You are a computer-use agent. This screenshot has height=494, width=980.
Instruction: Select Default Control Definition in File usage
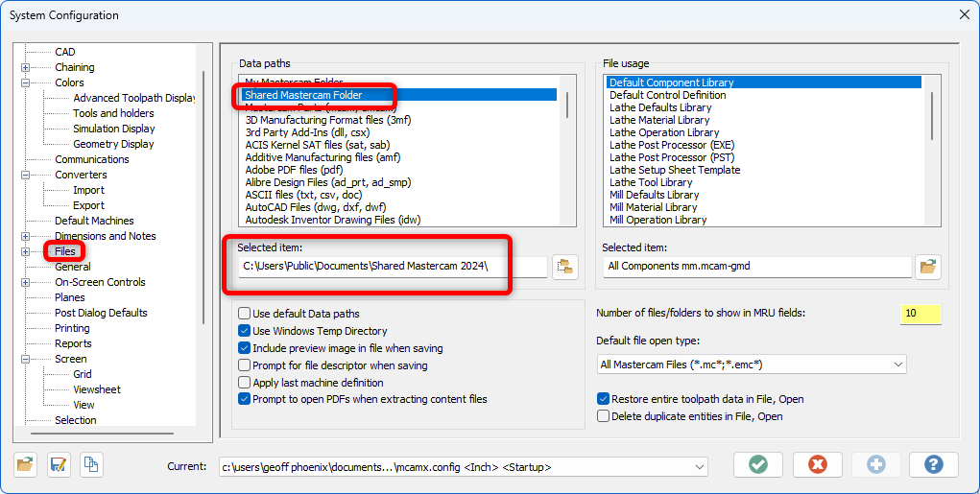tap(667, 95)
